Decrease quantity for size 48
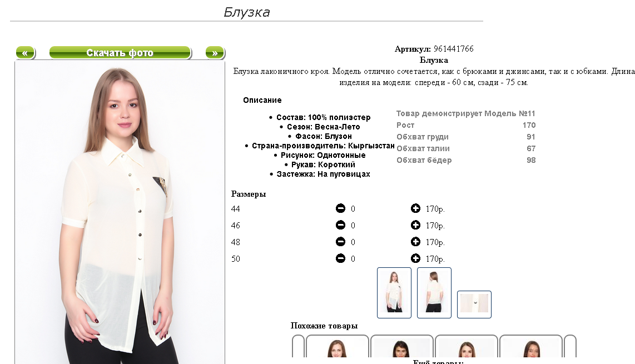Image resolution: width=635 pixels, height=364 pixels. point(341,242)
